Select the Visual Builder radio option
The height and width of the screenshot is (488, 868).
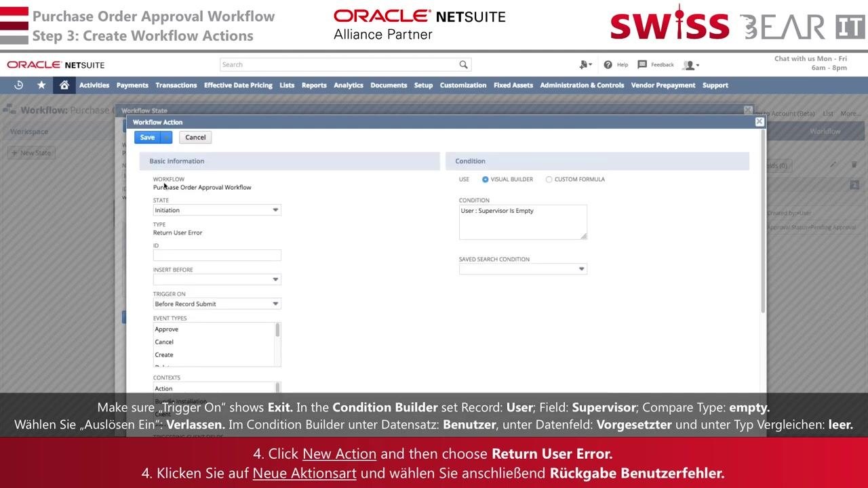[485, 180]
